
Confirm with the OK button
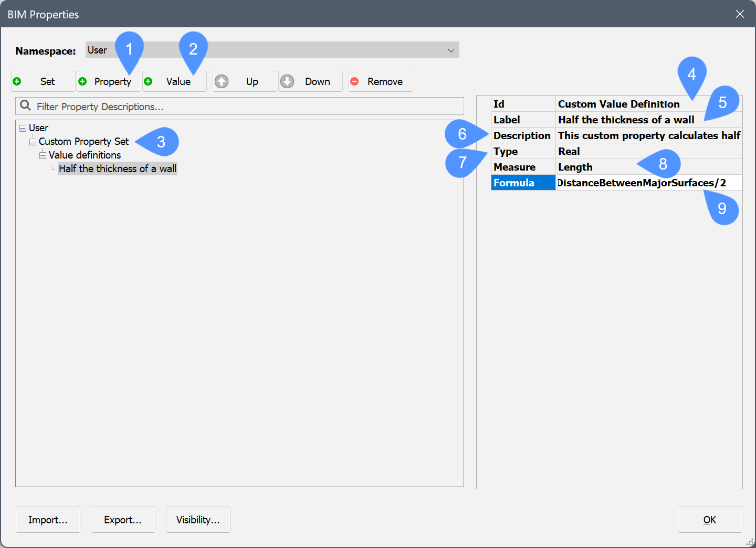pos(709,520)
